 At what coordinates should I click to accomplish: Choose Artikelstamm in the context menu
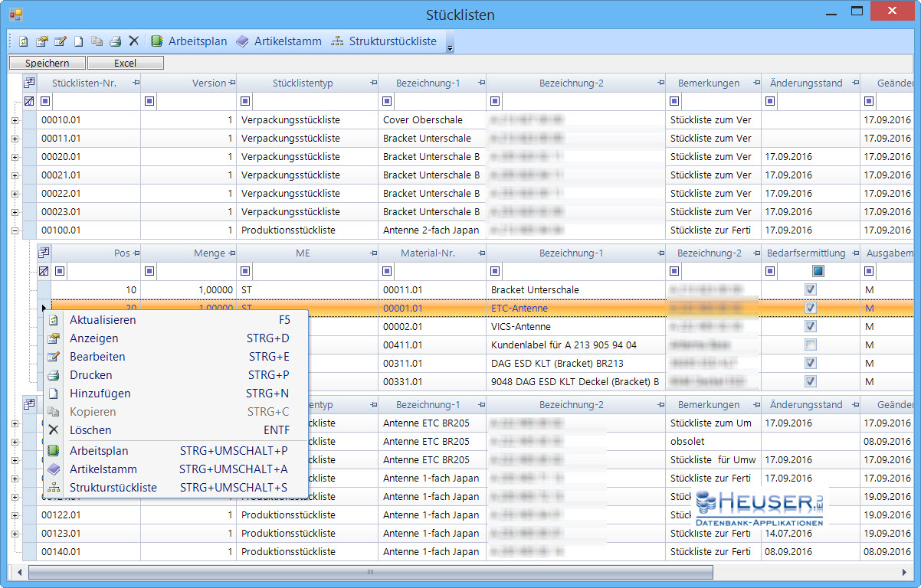coord(175,469)
